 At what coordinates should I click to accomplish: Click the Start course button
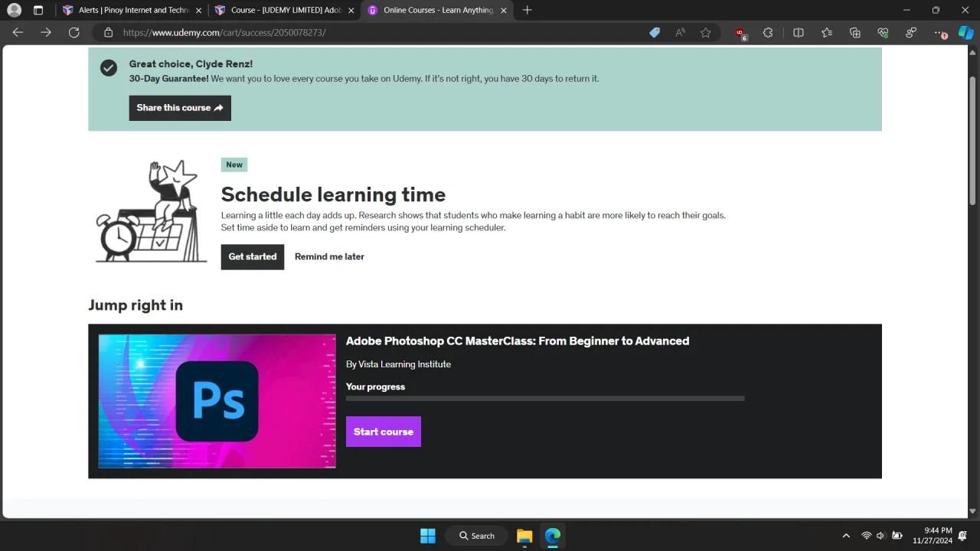(x=384, y=432)
